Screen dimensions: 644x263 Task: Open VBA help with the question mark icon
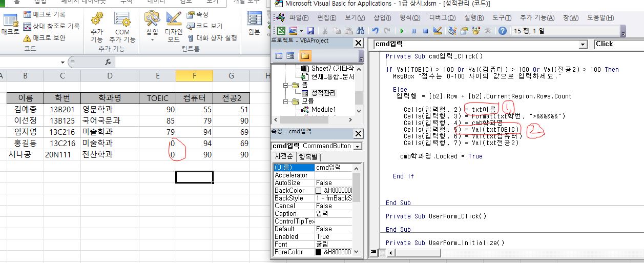[503, 31]
